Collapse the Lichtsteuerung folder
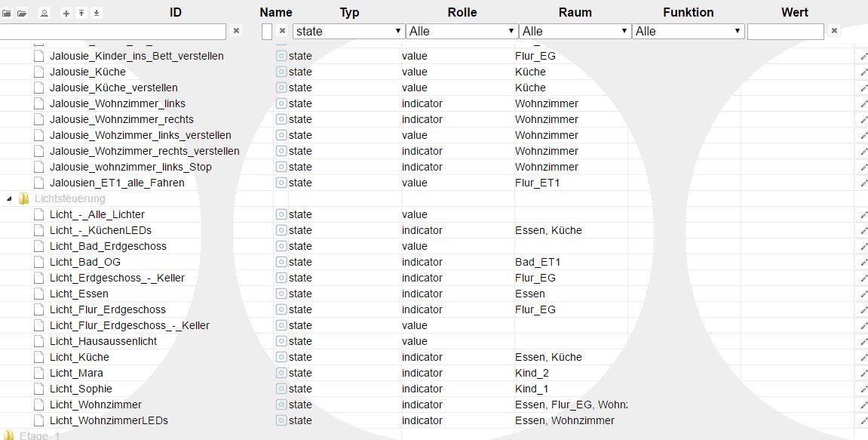 click(10, 198)
